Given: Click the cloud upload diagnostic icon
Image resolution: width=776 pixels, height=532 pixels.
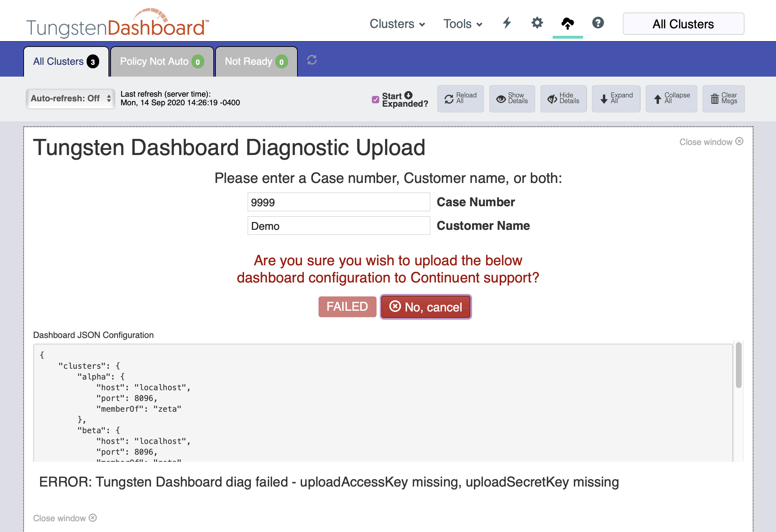Looking at the screenshot, I should pos(568,23).
